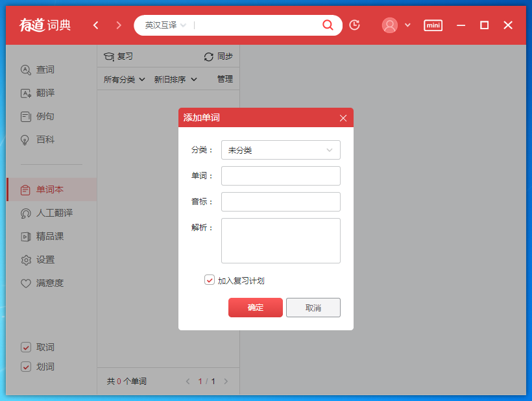Open the 新旧排序 sorting dropdown
The width and height of the screenshot is (532, 401).
(170, 79)
